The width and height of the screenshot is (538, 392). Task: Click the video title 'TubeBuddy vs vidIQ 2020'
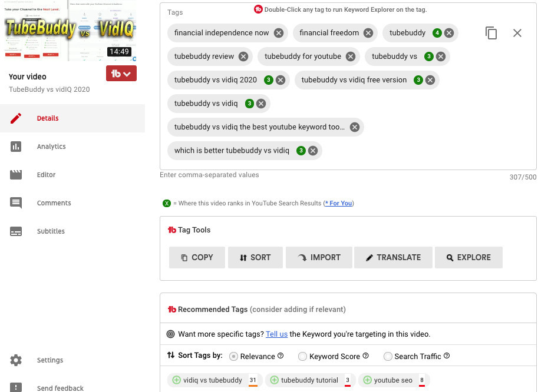(49, 89)
